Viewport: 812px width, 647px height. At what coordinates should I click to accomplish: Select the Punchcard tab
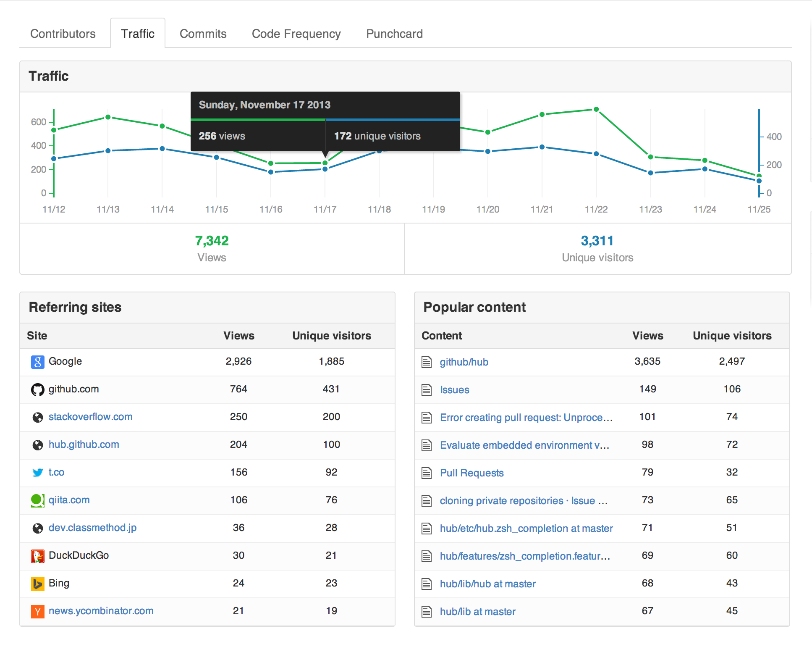394,33
